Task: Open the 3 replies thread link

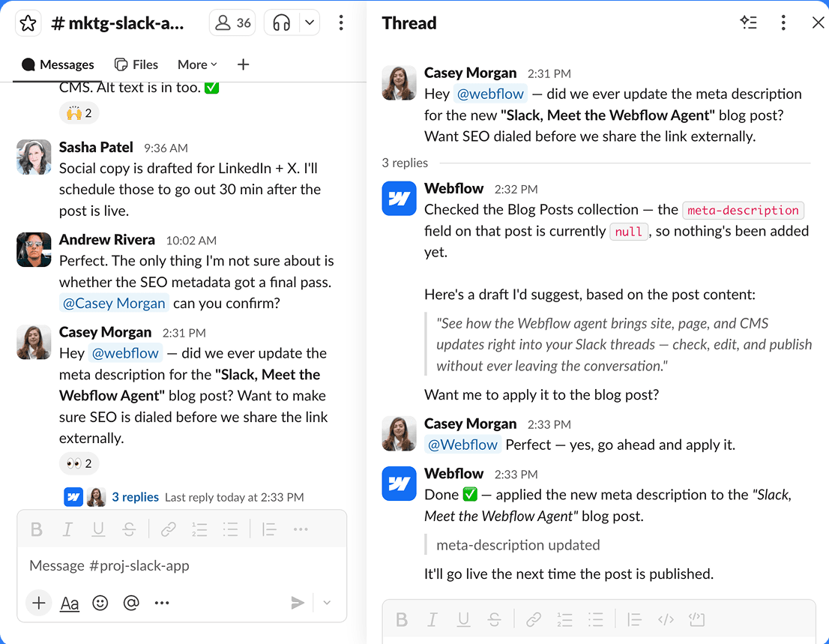Action: point(136,497)
